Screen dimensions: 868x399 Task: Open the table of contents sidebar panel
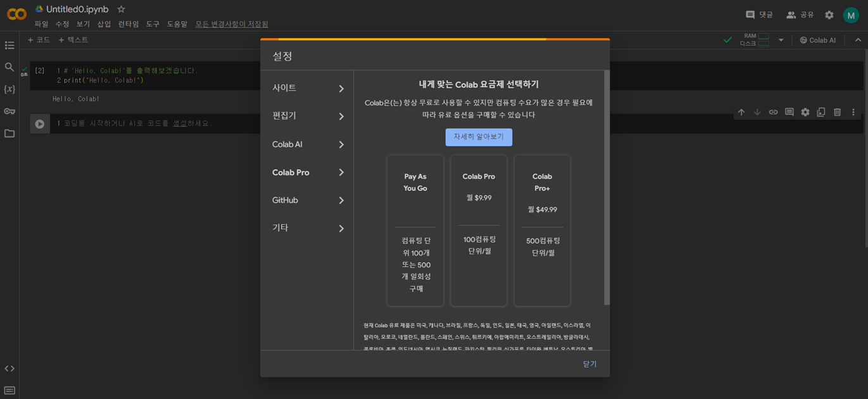click(9, 45)
